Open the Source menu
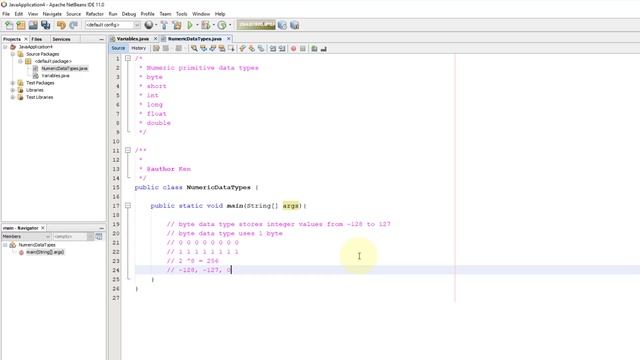This screenshot has width=640, height=360. tap(73, 14)
